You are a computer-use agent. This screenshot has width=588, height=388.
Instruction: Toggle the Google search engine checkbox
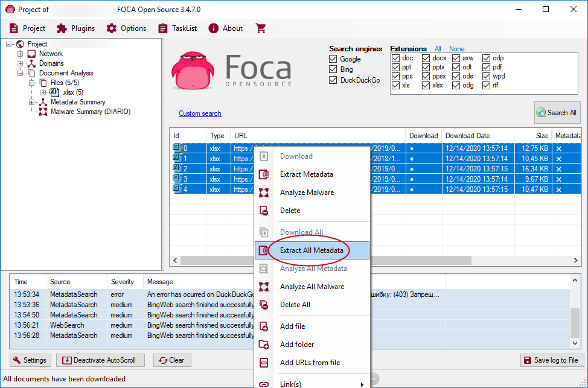coord(333,59)
